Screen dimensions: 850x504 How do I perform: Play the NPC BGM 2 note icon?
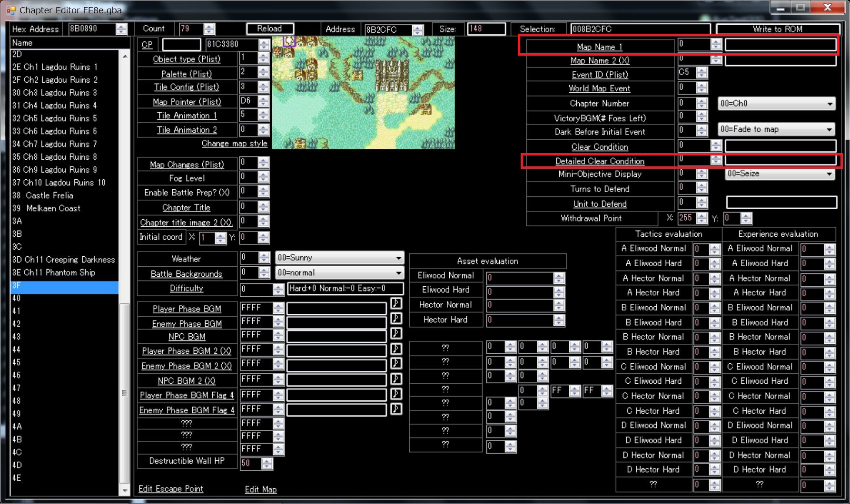[x=395, y=379]
